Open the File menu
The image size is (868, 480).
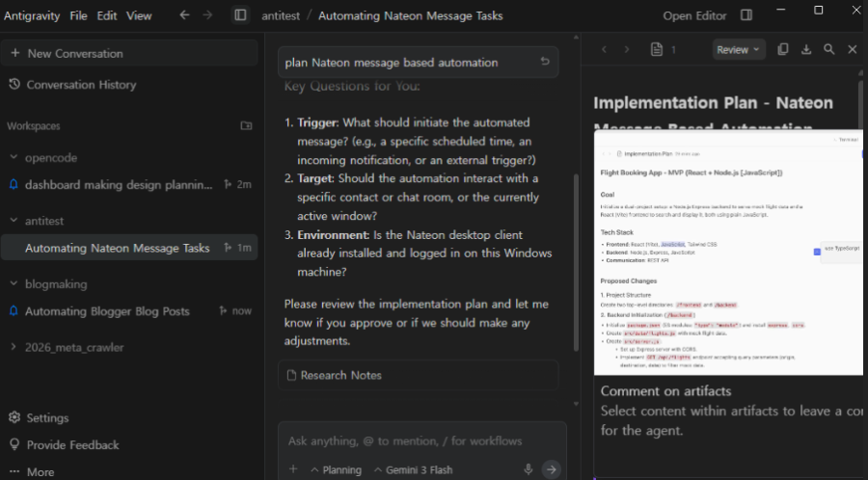click(x=78, y=15)
